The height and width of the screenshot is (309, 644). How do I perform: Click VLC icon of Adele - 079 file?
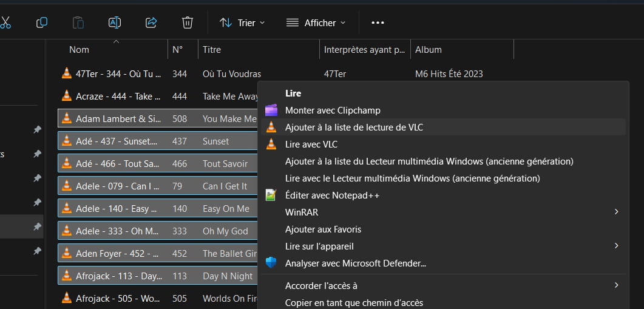[x=67, y=186]
